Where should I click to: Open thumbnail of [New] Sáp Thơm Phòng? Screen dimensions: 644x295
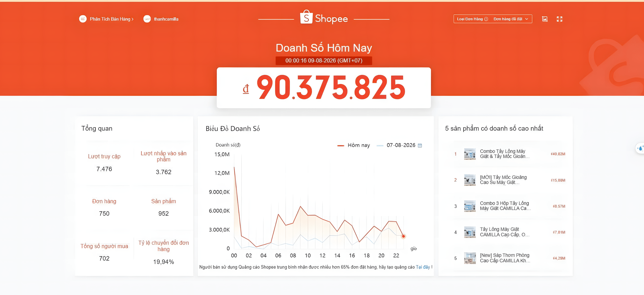tap(470, 258)
